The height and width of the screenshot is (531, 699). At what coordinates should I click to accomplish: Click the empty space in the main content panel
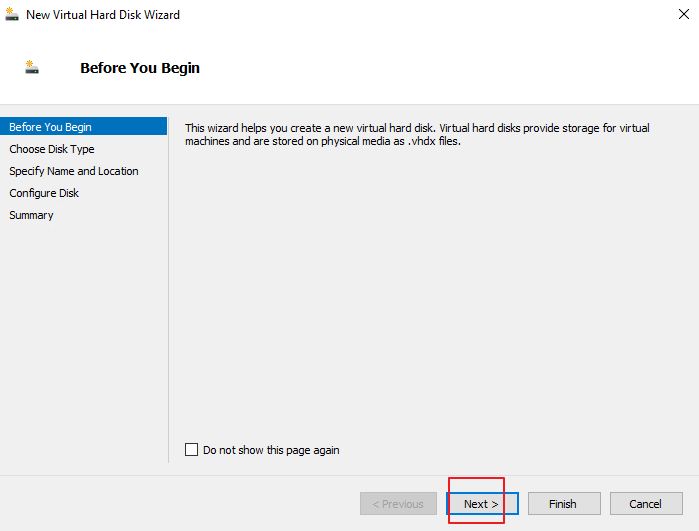tap(430, 300)
